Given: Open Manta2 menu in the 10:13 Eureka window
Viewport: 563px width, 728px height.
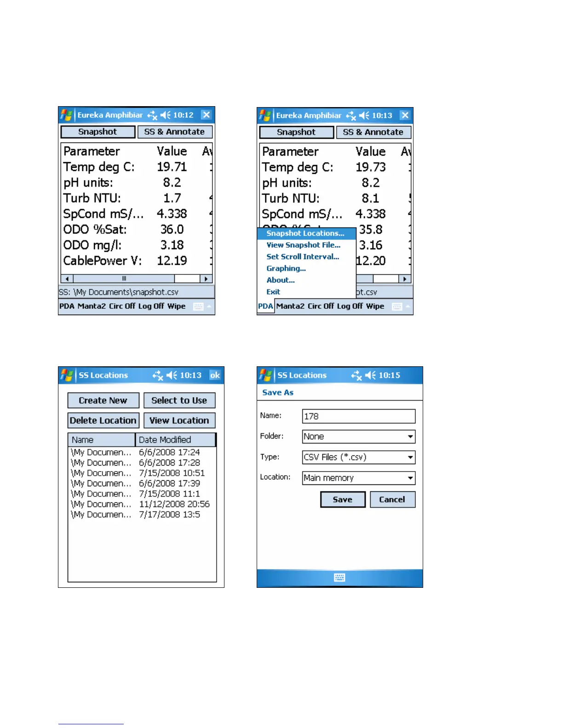Looking at the screenshot, I should (x=290, y=307).
